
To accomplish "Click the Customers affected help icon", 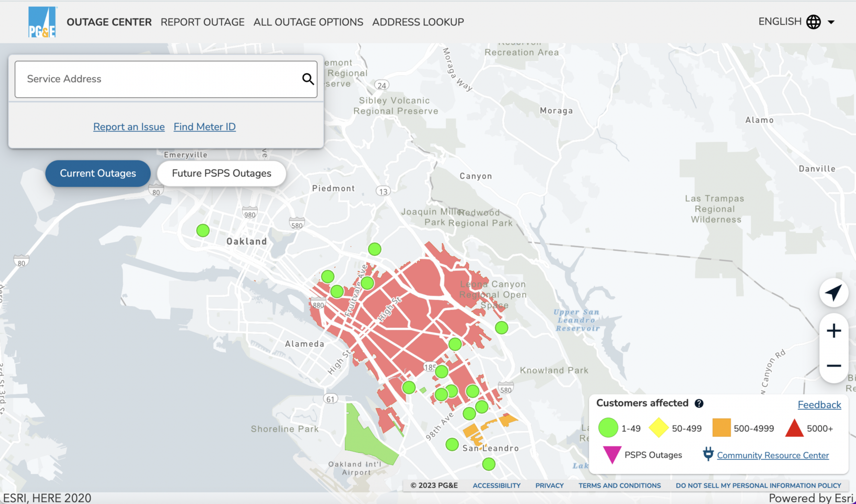I will click(x=699, y=403).
